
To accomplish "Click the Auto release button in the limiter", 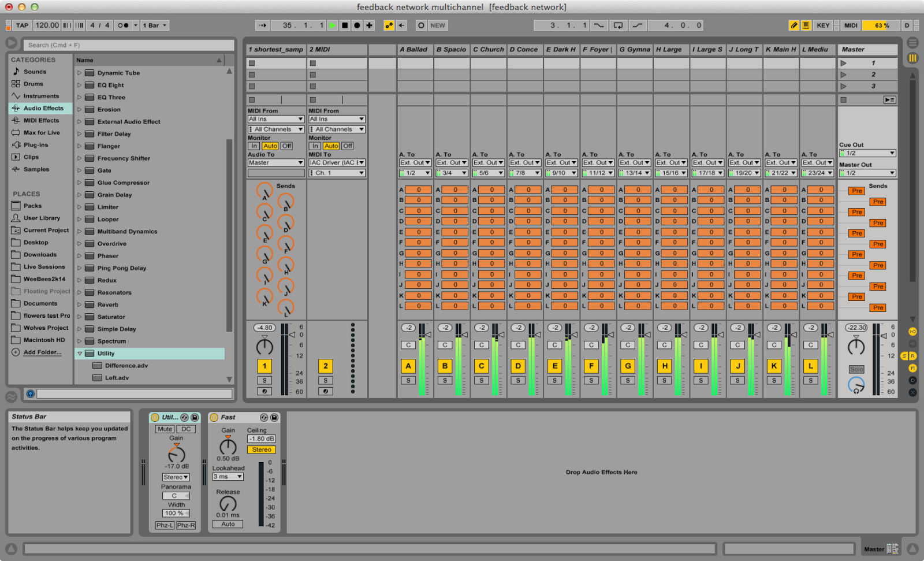I will (228, 524).
